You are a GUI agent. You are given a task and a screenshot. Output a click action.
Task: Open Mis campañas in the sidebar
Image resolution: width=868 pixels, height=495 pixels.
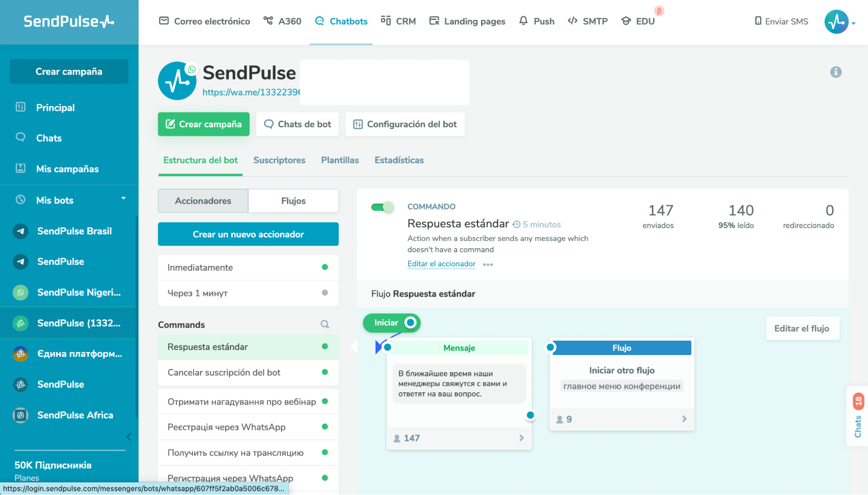coord(67,169)
